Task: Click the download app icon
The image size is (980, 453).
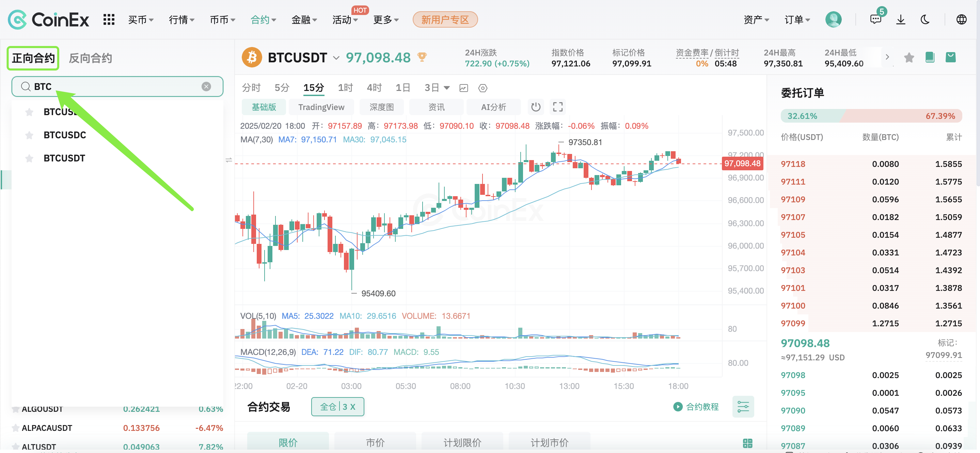Action: pos(900,19)
